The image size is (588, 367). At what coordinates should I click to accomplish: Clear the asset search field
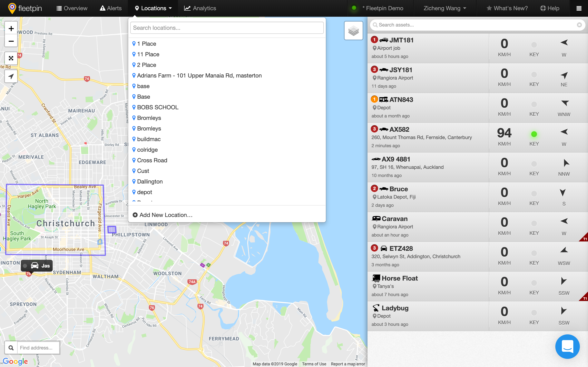579,25
